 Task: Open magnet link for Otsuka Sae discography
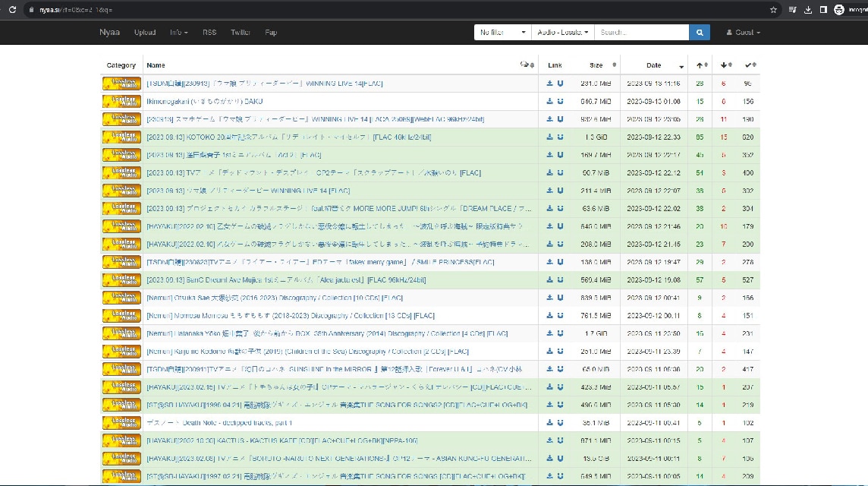coord(560,298)
